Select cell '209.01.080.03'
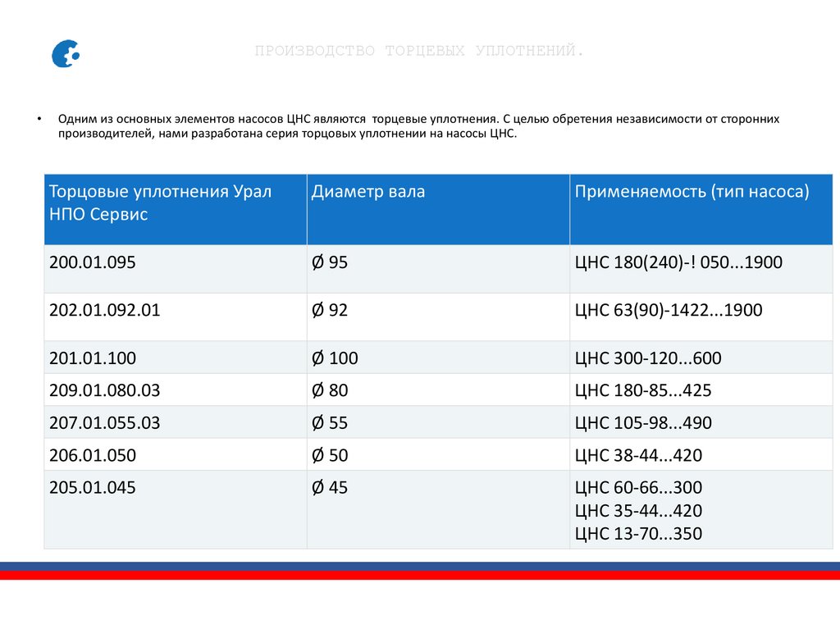The width and height of the screenshot is (840, 629). [x=176, y=390]
